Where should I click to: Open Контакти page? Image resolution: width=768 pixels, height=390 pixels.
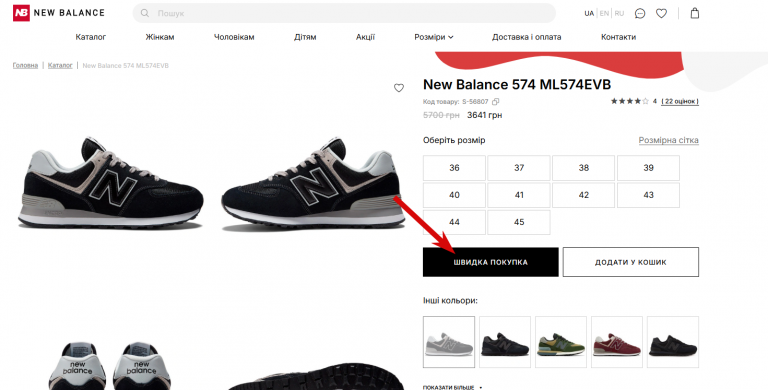pos(618,37)
